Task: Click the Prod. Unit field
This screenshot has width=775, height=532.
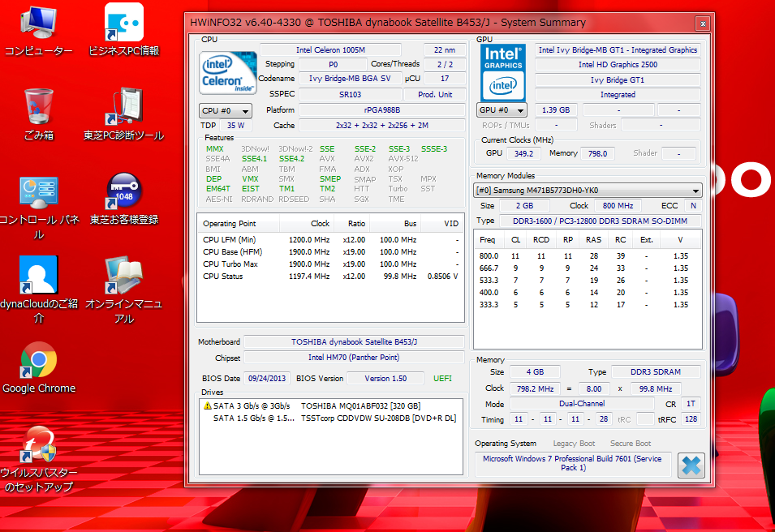Action: pyautogui.click(x=435, y=94)
